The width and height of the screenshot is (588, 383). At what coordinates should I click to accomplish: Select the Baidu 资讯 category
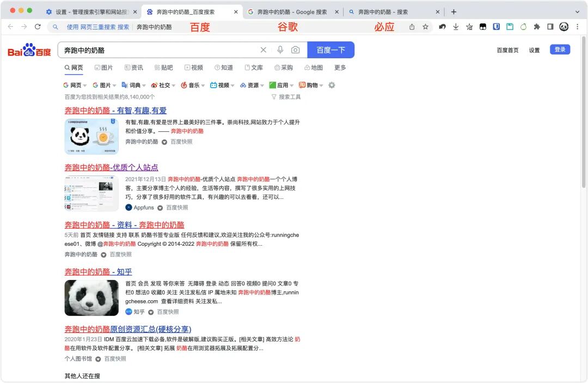(x=133, y=68)
